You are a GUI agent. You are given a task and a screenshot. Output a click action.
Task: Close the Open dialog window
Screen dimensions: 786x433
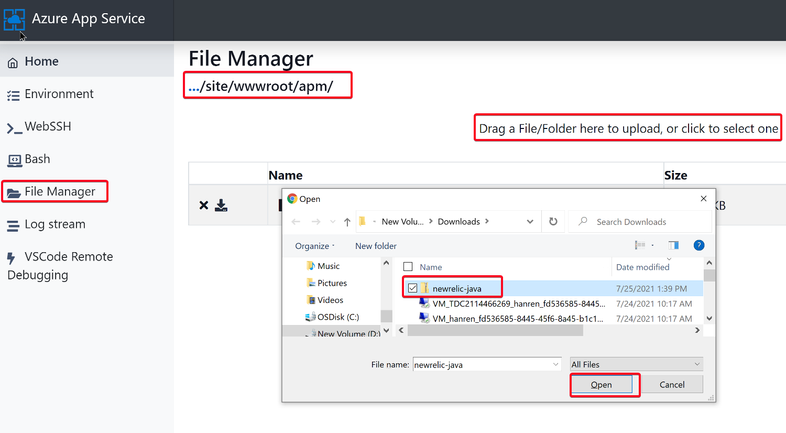coord(703,198)
